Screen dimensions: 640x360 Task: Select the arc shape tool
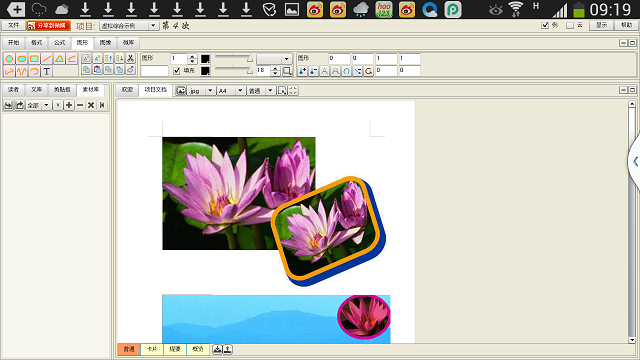(34, 71)
